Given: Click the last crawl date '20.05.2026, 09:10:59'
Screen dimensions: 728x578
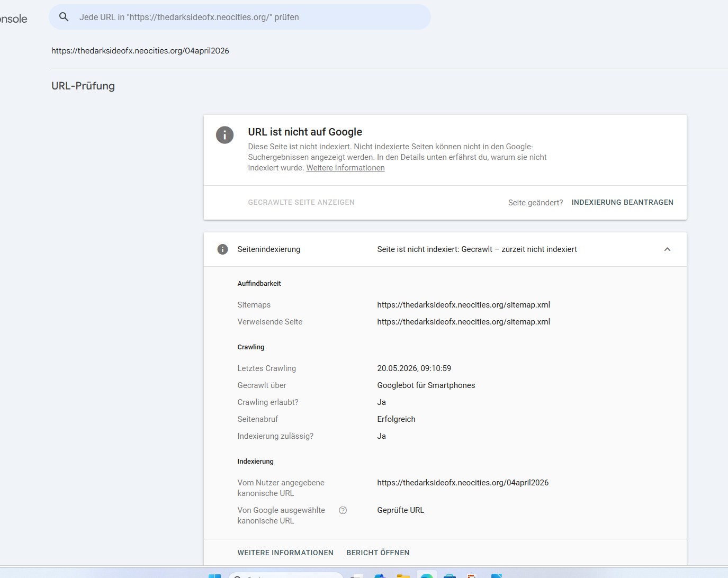Looking at the screenshot, I should click(x=414, y=368).
